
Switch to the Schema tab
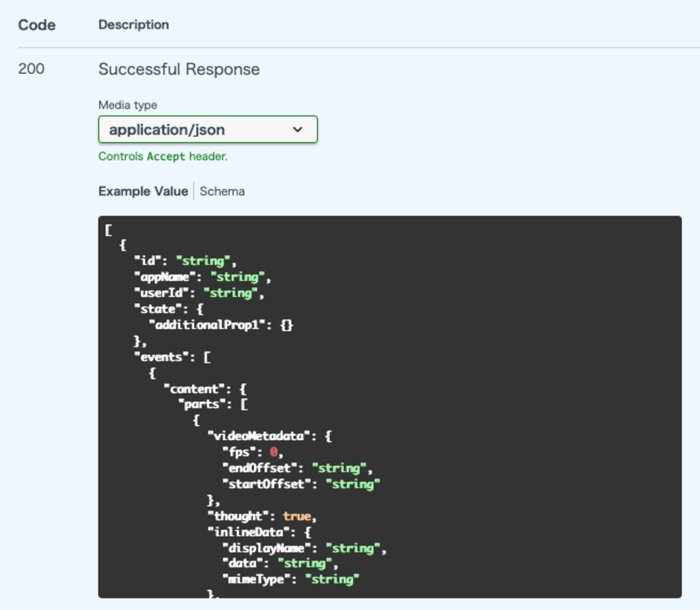pyautogui.click(x=222, y=191)
